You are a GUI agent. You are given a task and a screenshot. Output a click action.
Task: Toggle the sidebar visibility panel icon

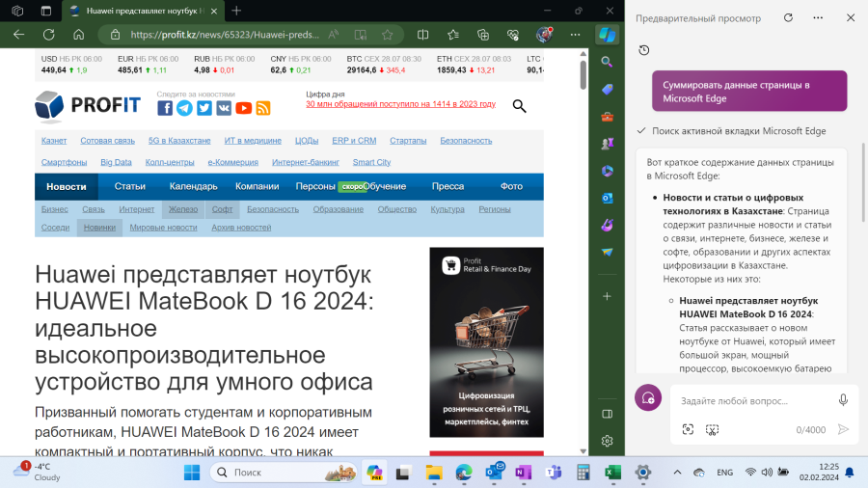pos(608,414)
